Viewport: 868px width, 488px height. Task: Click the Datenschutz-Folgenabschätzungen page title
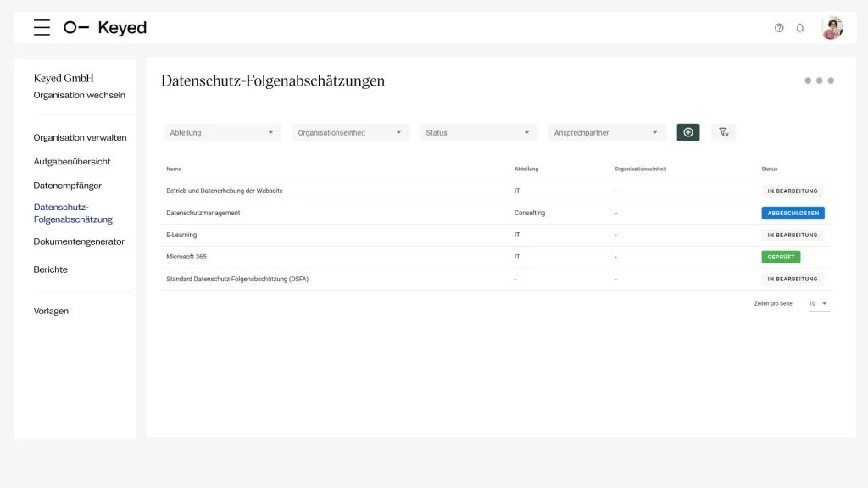[273, 80]
